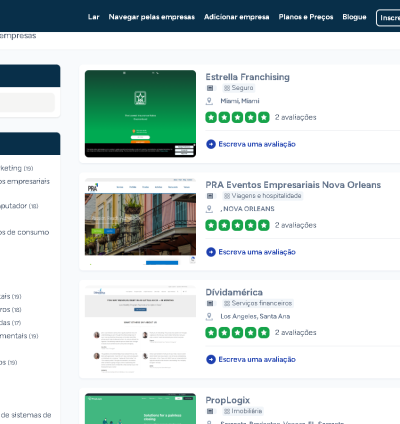The height and width of the screenshot is (424, 400).
Task: Click the Dívidamérica website thumbnail
Action: 140,329
